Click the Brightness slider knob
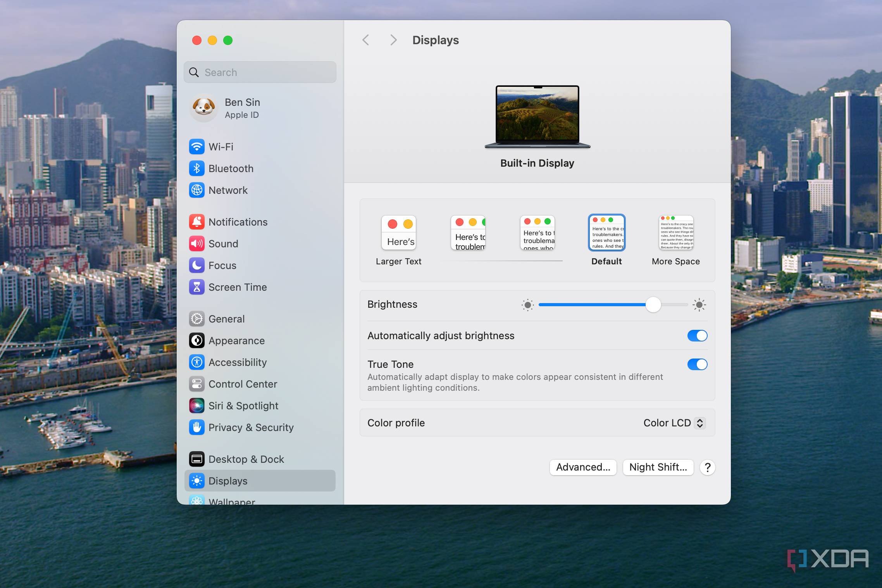Viewport: 882px width, 588px height. [653, 305]
